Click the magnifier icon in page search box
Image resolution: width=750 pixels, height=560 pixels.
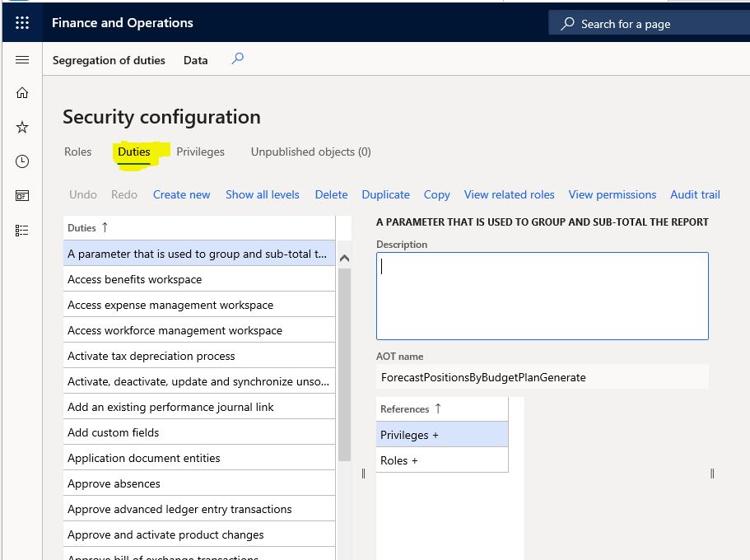pos(567,23)
